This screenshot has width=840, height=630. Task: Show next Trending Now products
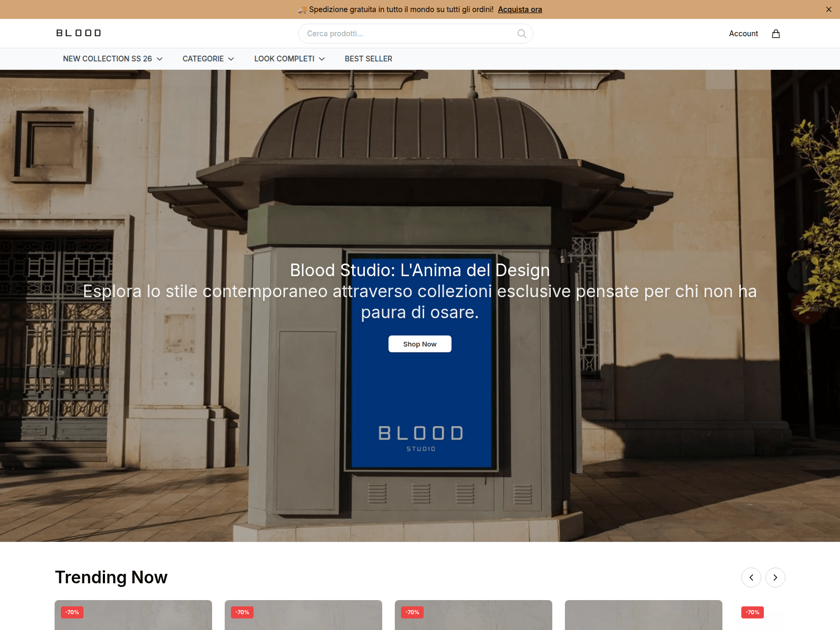tap(775, 577)
